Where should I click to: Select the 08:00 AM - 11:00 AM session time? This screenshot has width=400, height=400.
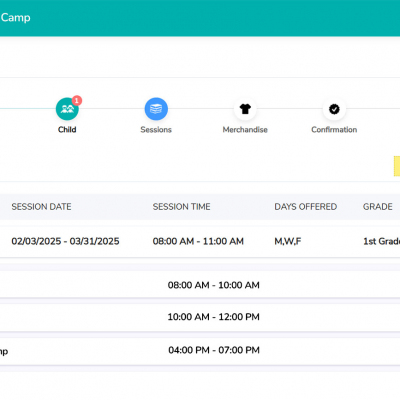pos(198,241)
